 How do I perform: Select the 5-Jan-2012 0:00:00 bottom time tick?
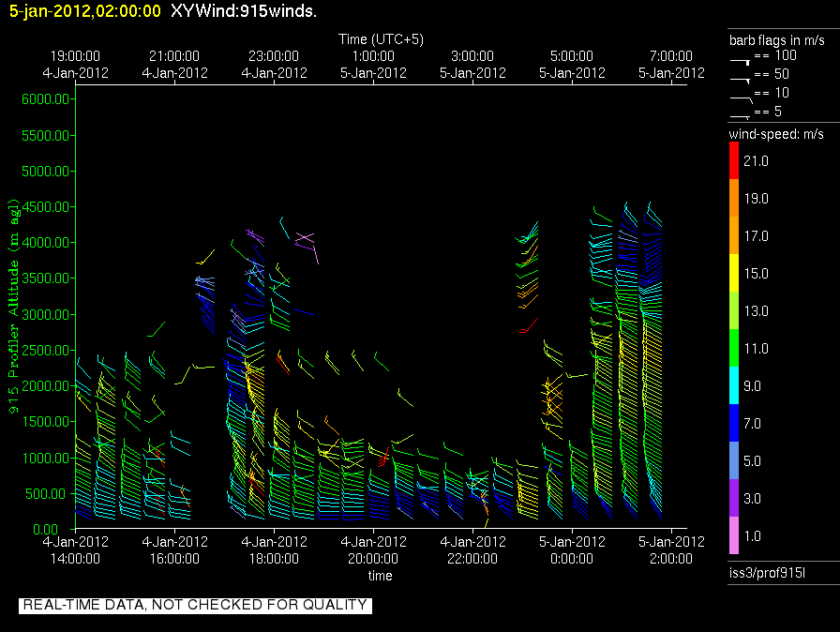pos(572,549)
